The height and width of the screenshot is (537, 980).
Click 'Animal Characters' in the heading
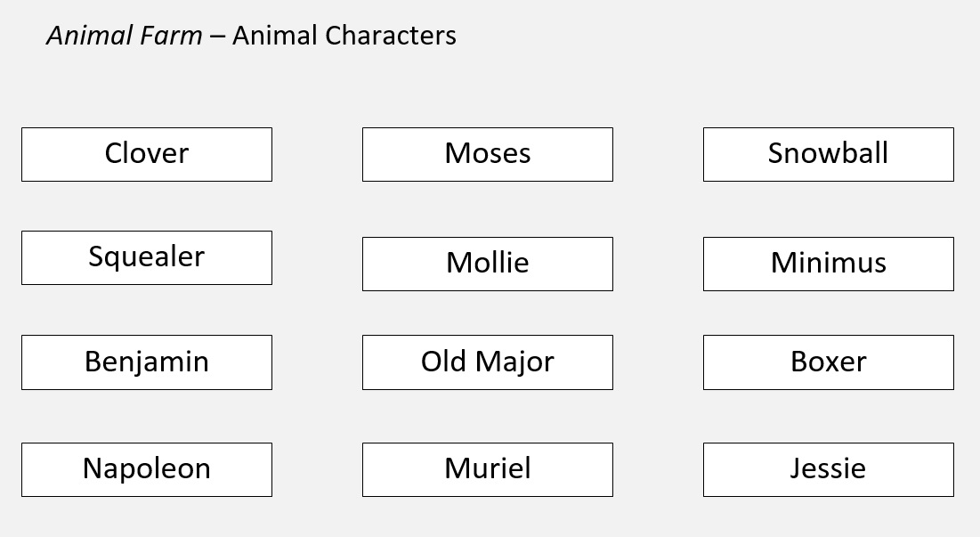(x=344, y=36)
